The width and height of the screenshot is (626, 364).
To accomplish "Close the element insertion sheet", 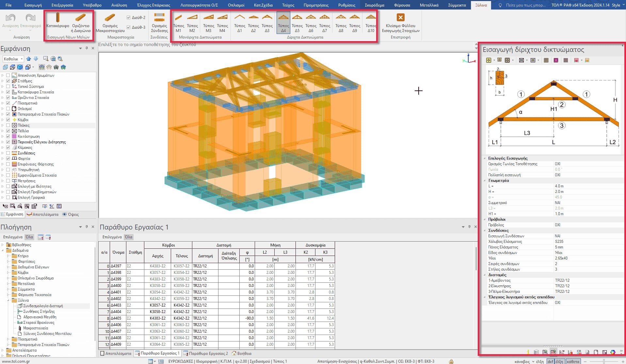I will (x=400, y=22).
